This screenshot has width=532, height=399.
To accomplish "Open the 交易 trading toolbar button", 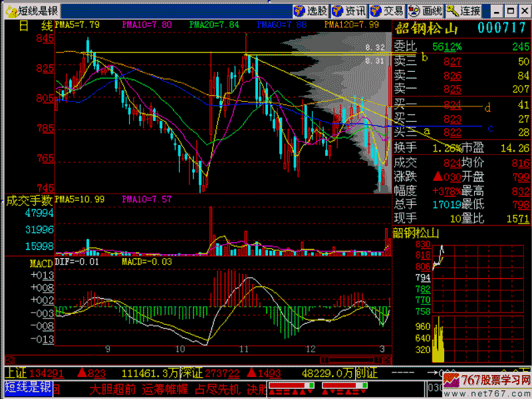I will point(387,11).
